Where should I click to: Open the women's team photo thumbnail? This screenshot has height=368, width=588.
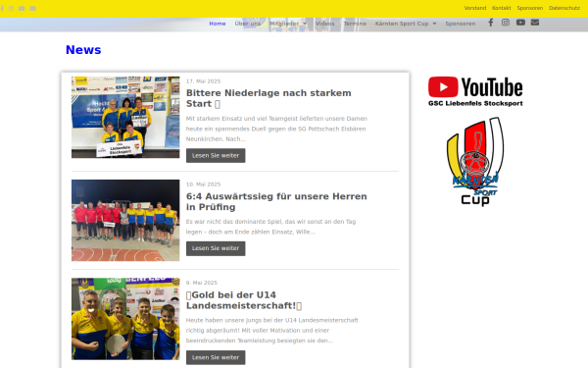click(x=125, y=117)
